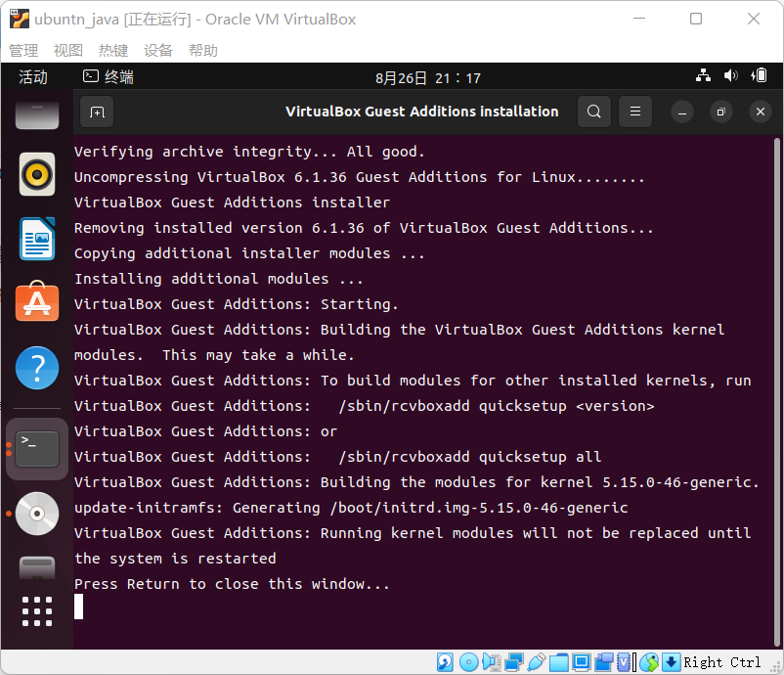The width and height of the screenshot is (784, 675).
Task: Open the terminal hamburger menu
Action: point(635,112)
